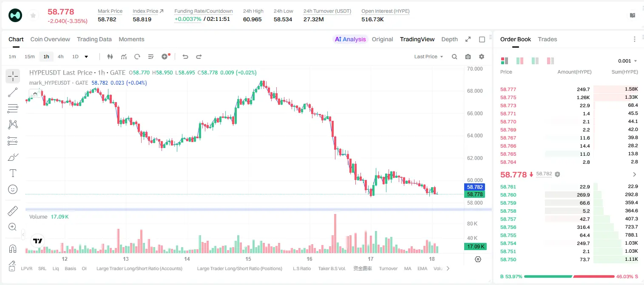This screenshot has height=285, width=644.
Task: Show only sell orders in order book
Action: point(550,61)
